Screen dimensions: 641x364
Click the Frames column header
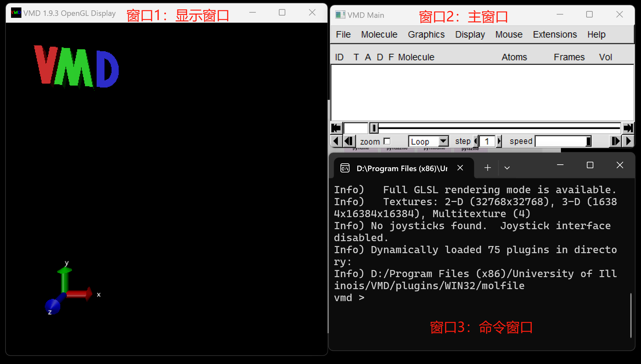tap(569, 57)
